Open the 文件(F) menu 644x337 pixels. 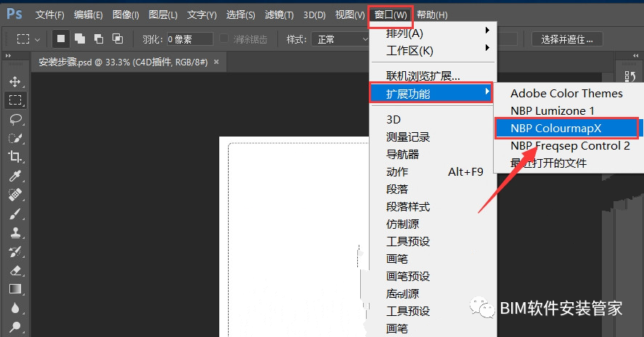(49, 15)
